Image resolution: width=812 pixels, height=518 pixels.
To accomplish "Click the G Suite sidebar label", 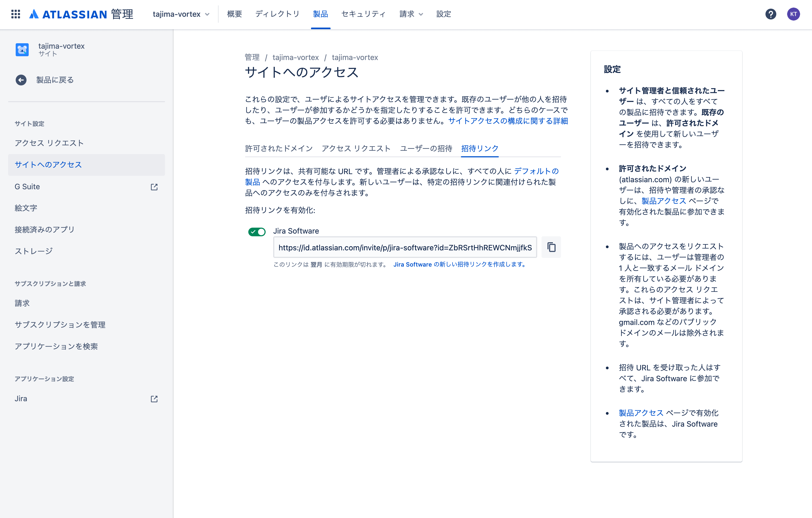I will coord(27,187).
